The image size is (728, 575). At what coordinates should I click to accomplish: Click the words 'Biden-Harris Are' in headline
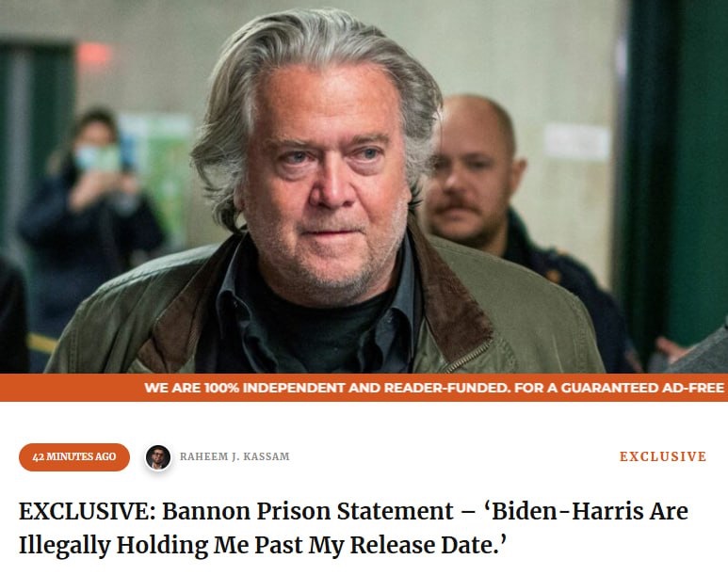[x=586, y=511]
